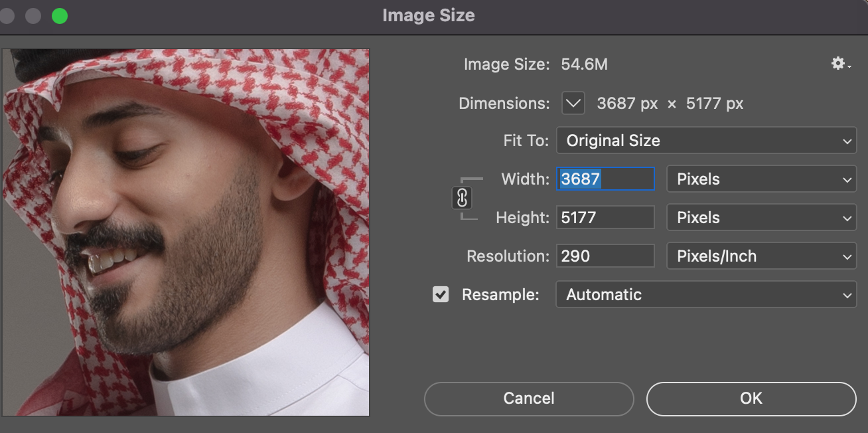Expand the Resample Automatic method dropdown
The image size is (868, 433).
click(705, 294)
